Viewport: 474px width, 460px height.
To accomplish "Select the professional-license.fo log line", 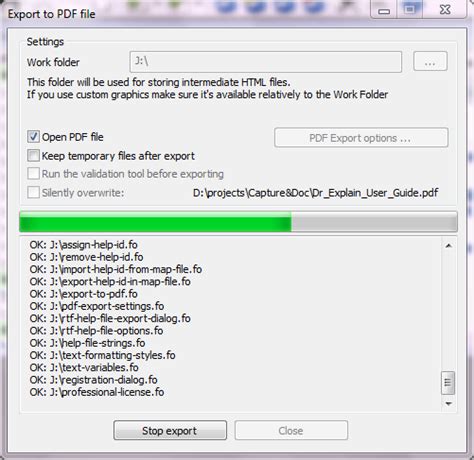I will (97, 392).
